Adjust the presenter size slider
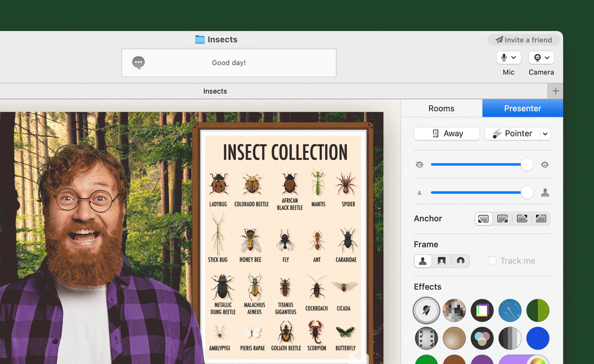 coord(482,193)
